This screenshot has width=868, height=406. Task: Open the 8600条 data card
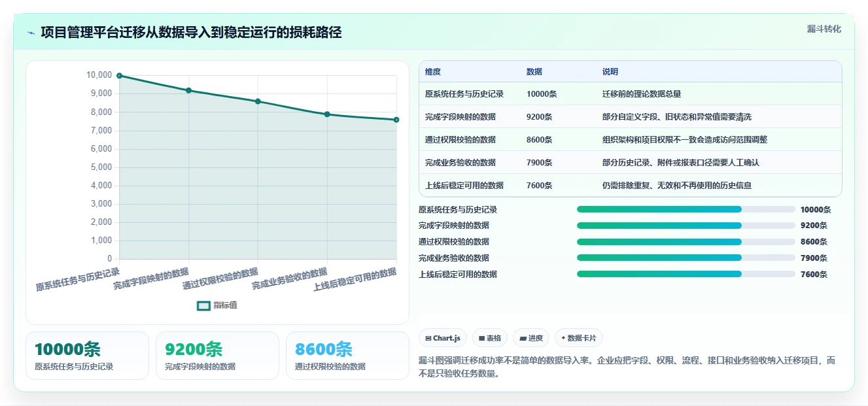point(347,356)
